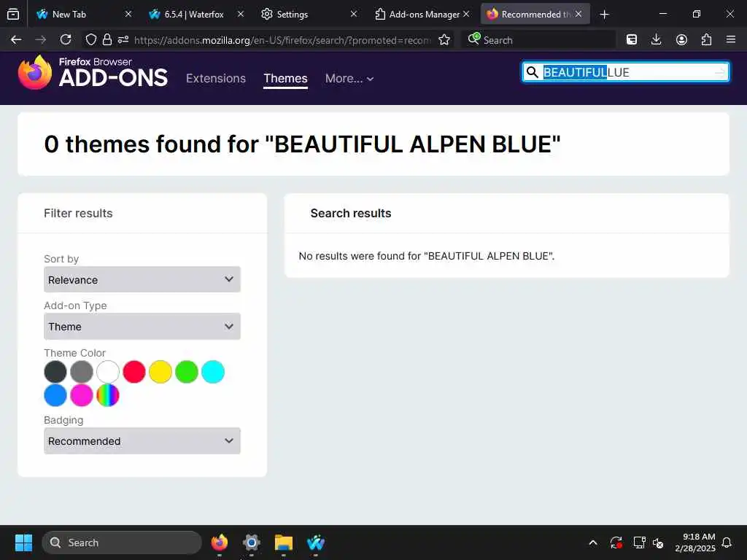Viewport: 747px width, 560px height.
Task: Bookmark this page with the star
Action: click(444, 40)
